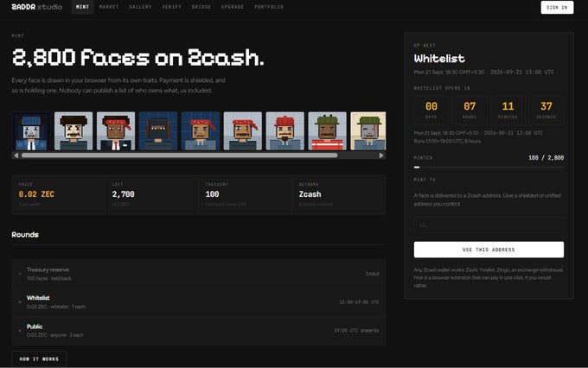Click the 0.02 ZEC price value
This screenshot has height=368, width=588.
(x=36, y=194)
